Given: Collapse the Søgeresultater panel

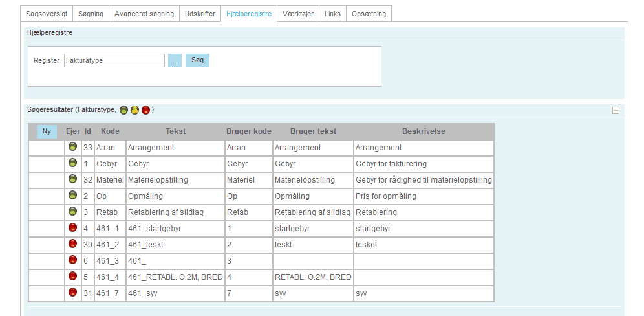Looking at the screenshot, I should tap(616, 111).
